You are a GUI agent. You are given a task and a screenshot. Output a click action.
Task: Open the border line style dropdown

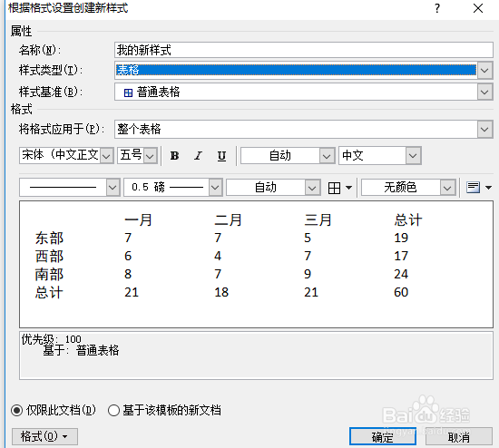coord(113,188)
